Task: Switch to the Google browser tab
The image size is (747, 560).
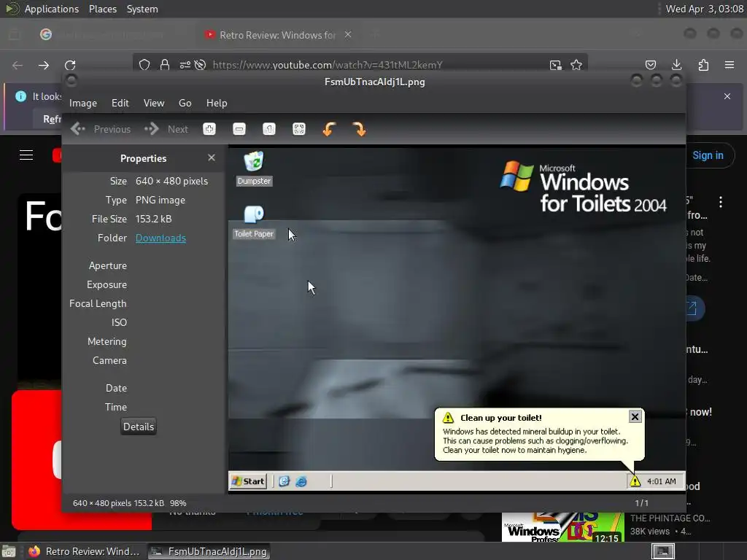Action: [111, 35]
